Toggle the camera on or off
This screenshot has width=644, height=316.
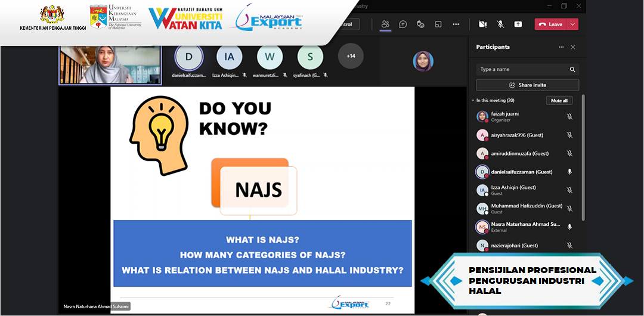click(482, 24)
